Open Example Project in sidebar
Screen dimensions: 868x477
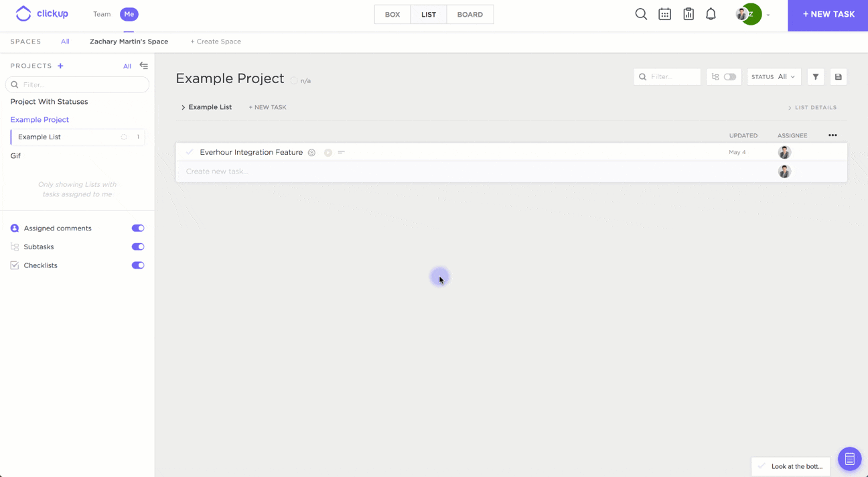40,120
